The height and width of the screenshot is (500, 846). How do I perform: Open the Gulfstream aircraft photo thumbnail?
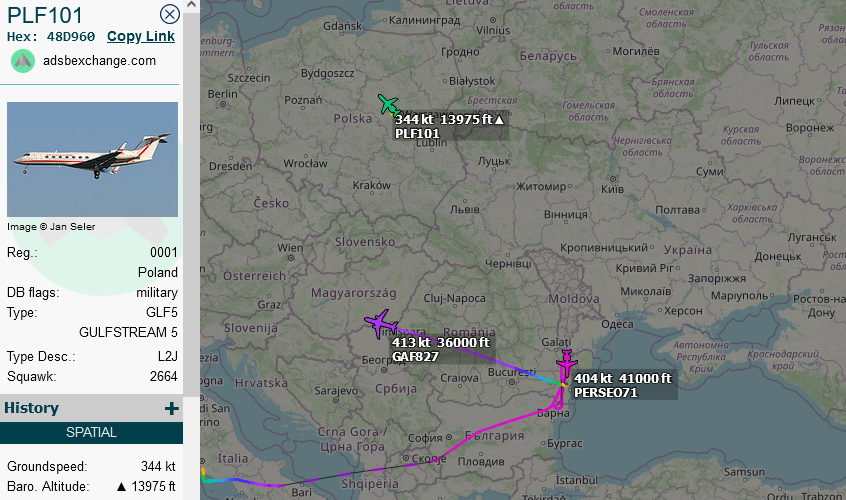coord(92,159)
